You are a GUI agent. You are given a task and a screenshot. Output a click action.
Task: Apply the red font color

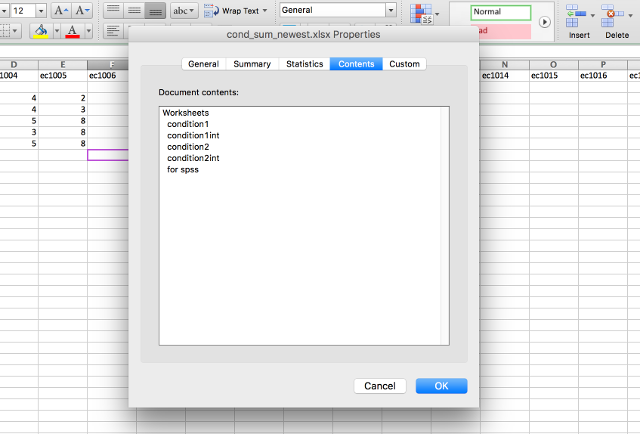click(x=73, y=31)
